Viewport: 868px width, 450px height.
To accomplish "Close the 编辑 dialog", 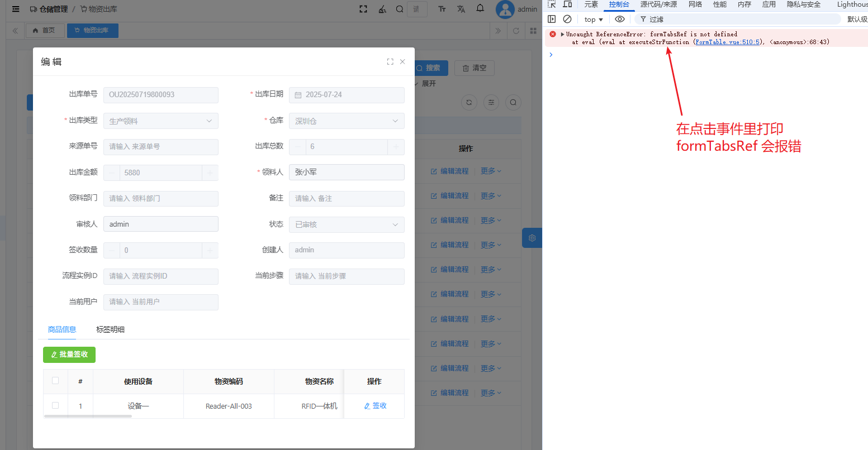I will [402, 62].
